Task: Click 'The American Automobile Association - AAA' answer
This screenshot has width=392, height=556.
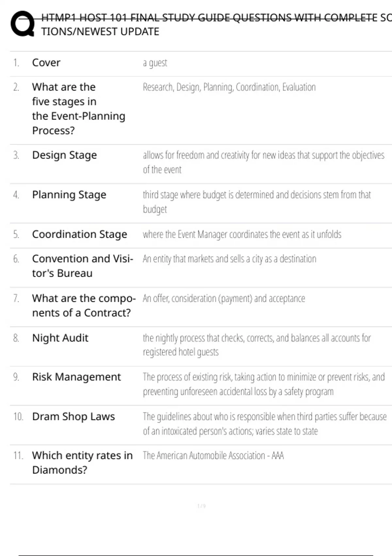Action: tap(213, 456)
